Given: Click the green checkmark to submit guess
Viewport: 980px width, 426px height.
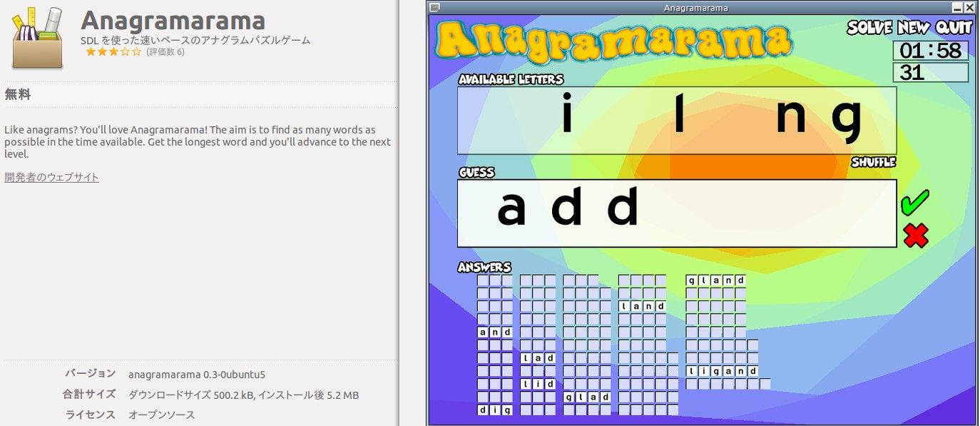Looking at the screenshot, I should pyautogui.click(x=914, y=203).
